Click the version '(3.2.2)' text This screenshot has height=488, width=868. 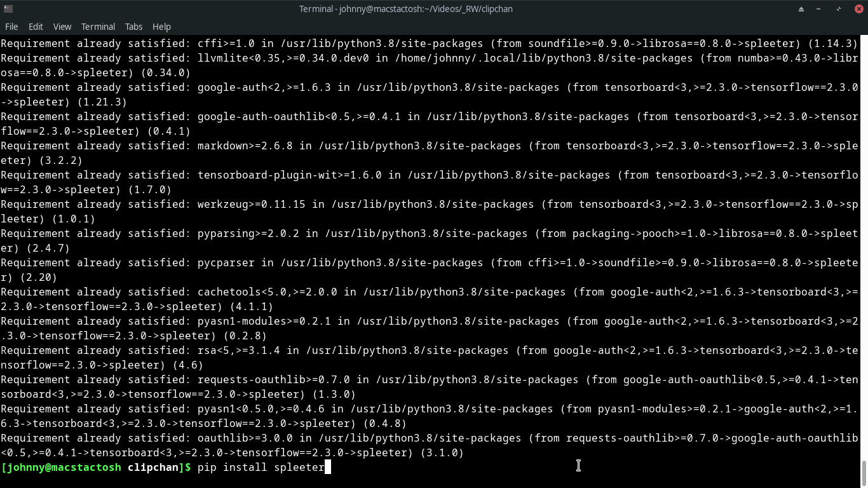pos(61,161)
